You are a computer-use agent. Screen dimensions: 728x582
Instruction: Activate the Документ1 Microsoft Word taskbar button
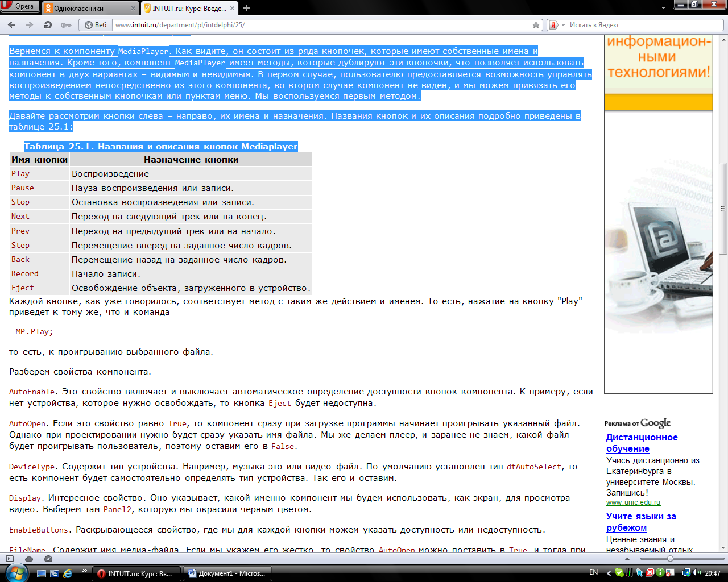point(227,573)
